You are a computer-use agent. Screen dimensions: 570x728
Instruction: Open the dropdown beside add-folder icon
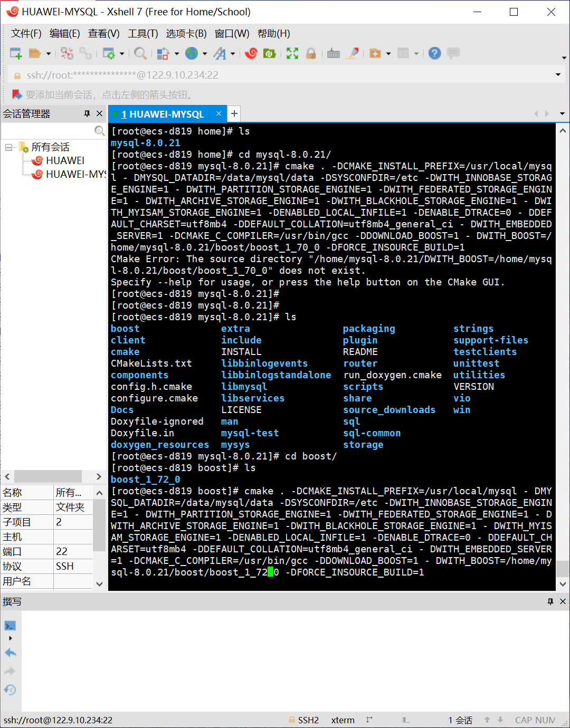tap(388, 53)
